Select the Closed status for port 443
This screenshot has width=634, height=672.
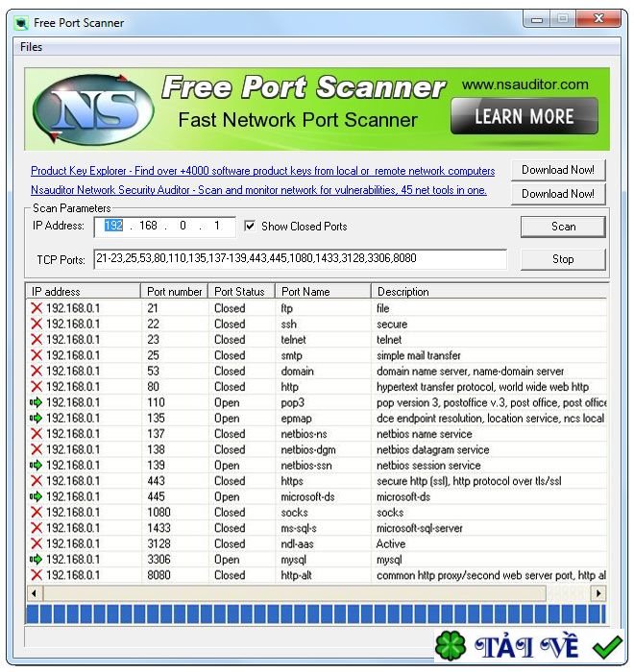pos(230,481)
